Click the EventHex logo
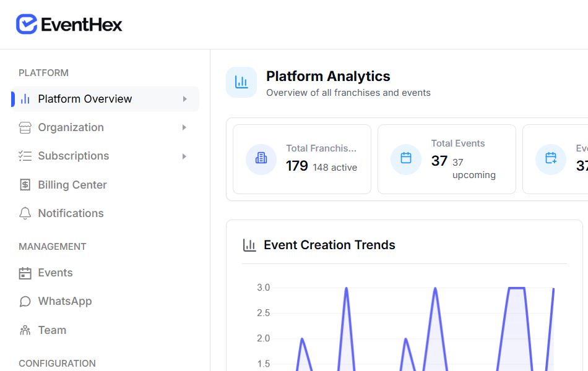Image resolution: width=588 pixels, height=371 pixels. coord(69,24)
